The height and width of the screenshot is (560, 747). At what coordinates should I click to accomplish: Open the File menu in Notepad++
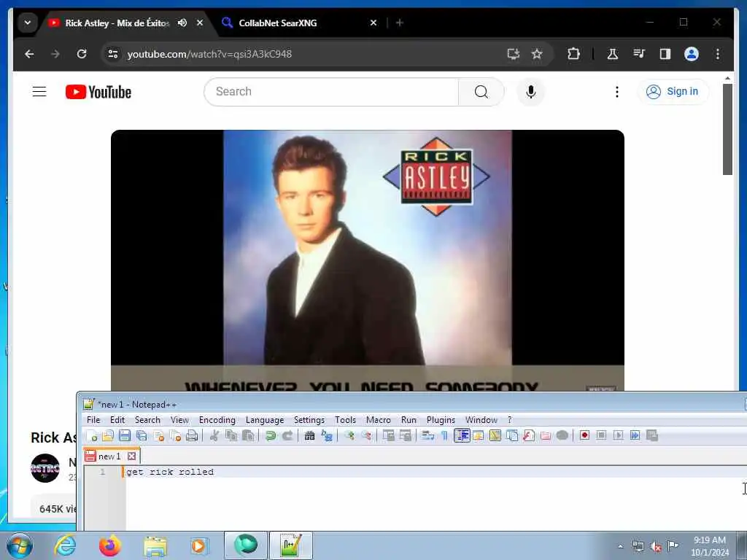point(93,419)
